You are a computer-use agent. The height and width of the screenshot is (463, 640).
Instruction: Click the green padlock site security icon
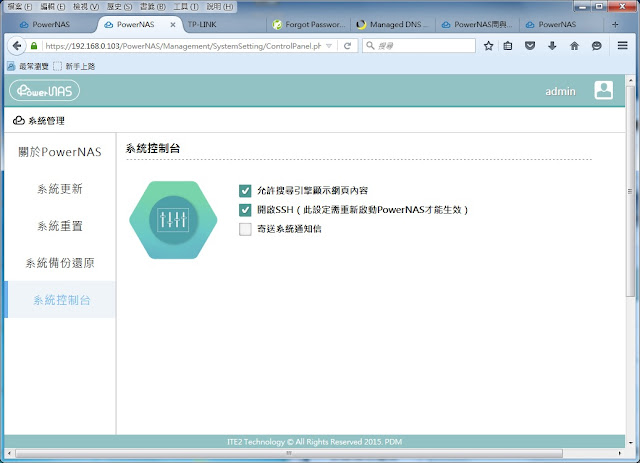click(34, 46)
